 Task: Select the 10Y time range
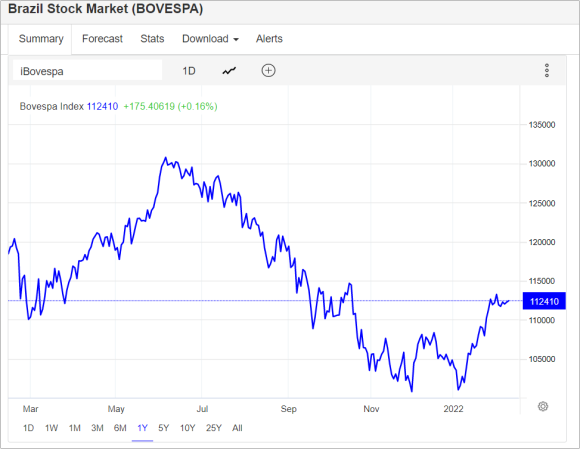pyautogui.click(x=188, y=428)
